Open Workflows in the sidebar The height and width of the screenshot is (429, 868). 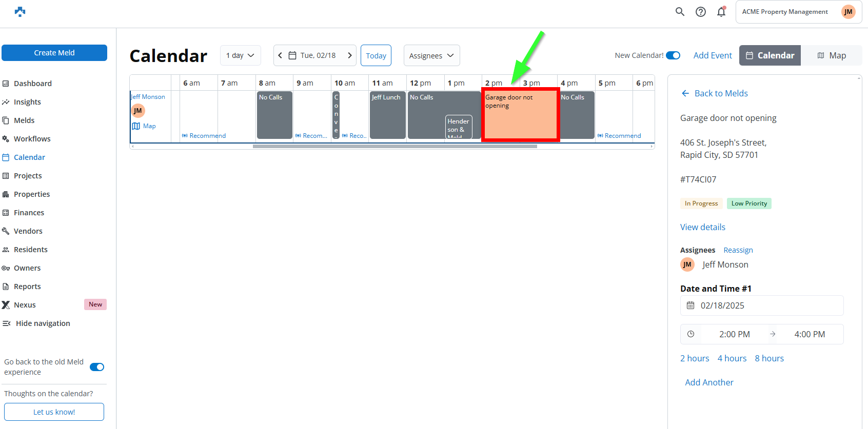(x=32, y=139)
